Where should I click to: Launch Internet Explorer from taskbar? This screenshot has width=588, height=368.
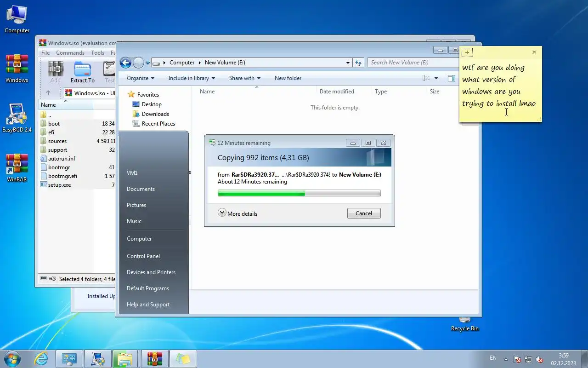coord(41,359)
